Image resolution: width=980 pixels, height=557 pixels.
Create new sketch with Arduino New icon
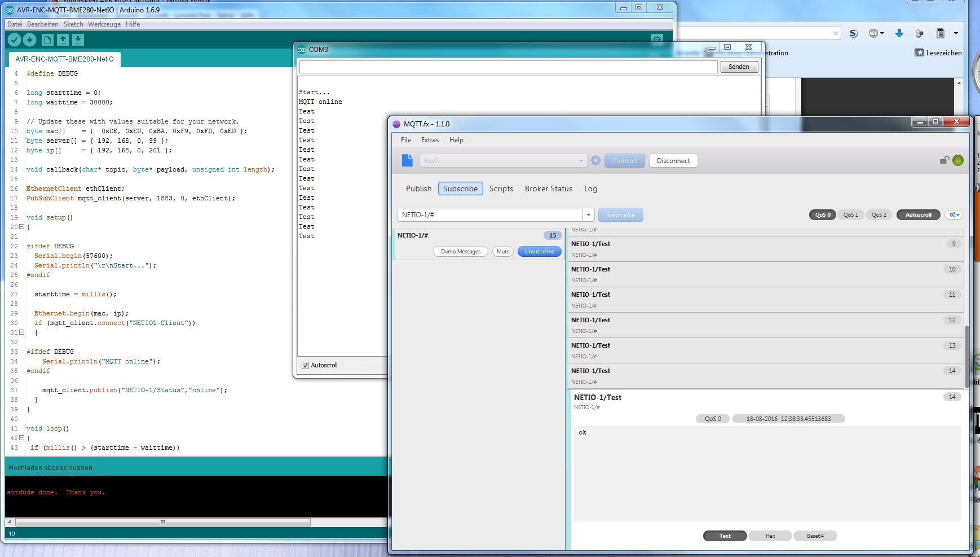(x=47, y=40)
